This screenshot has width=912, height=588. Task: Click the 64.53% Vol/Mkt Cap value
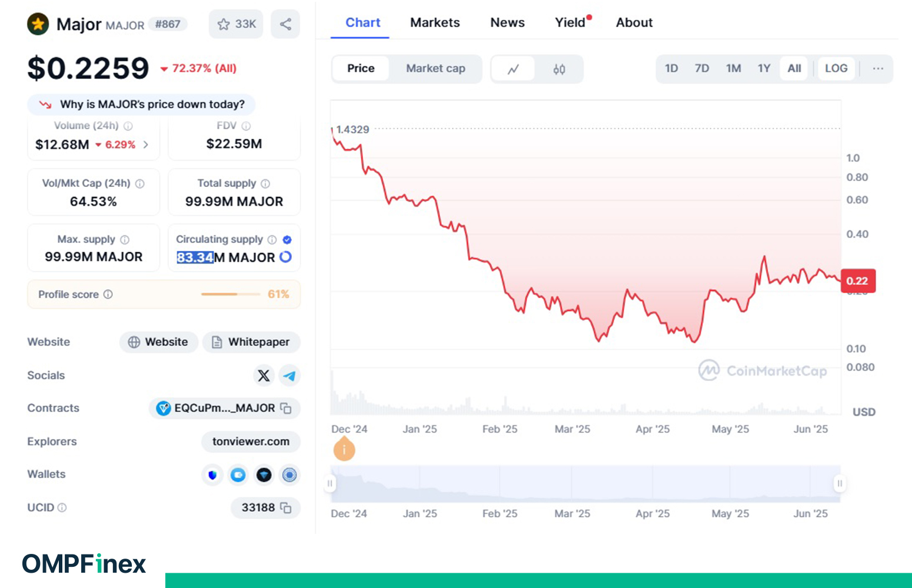(x=94, y=202)
